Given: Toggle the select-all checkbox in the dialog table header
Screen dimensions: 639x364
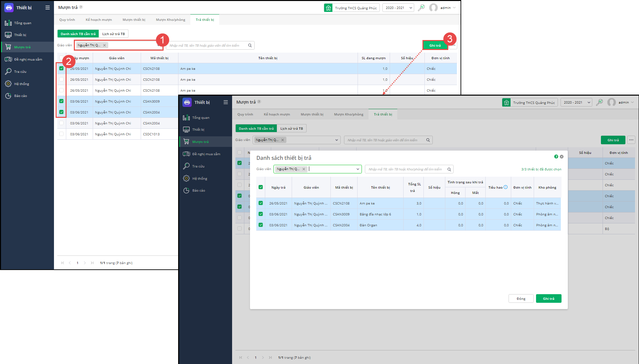Looking at the screenshot, I should coord(261,187).
